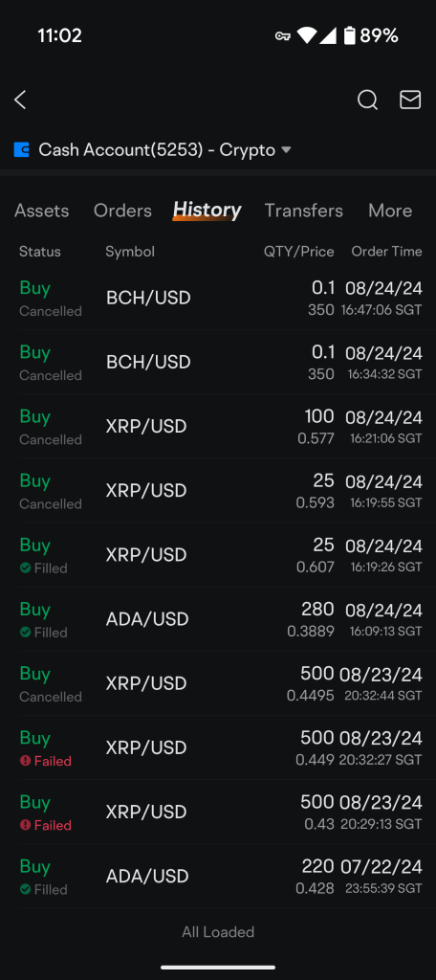The height and width of the screenshot is (980, 436).
Task: Sort by the Order Time column header
Action: pyautogui.click(x=386, y=252)
